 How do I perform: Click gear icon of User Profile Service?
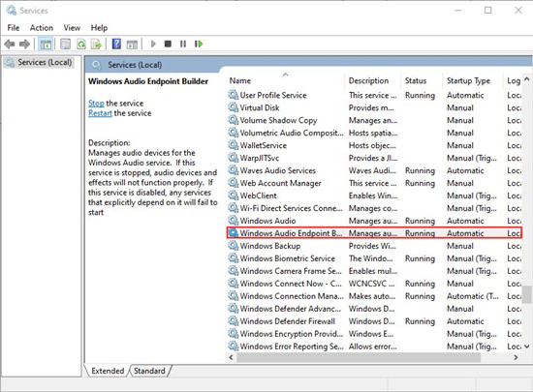(x=234, y=95)
